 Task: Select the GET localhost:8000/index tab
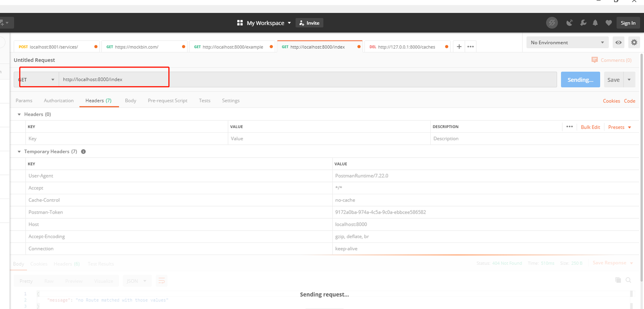click(320, 46)
